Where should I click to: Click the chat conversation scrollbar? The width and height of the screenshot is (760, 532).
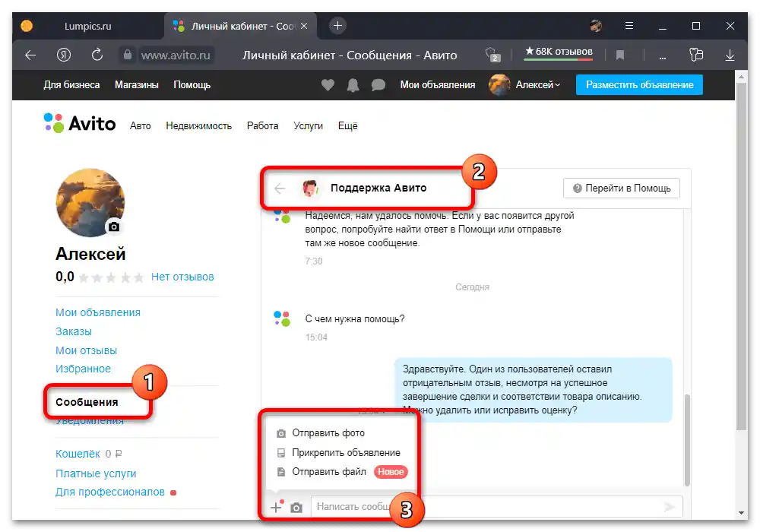[687, 440]
